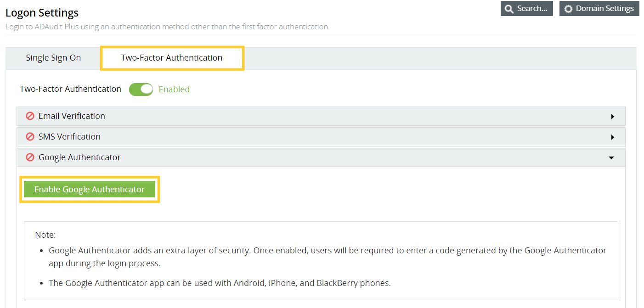Click the Enabled status label

pos(174,89)
